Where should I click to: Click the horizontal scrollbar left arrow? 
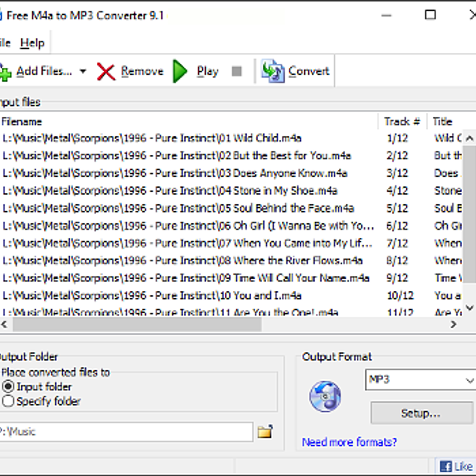(4, 324)
